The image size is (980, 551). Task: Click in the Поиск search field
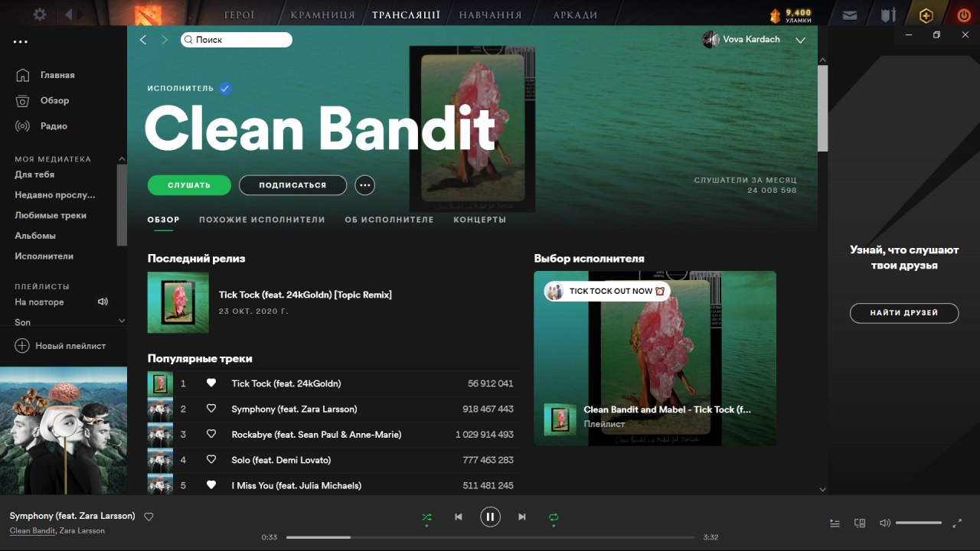pos(237,40)
